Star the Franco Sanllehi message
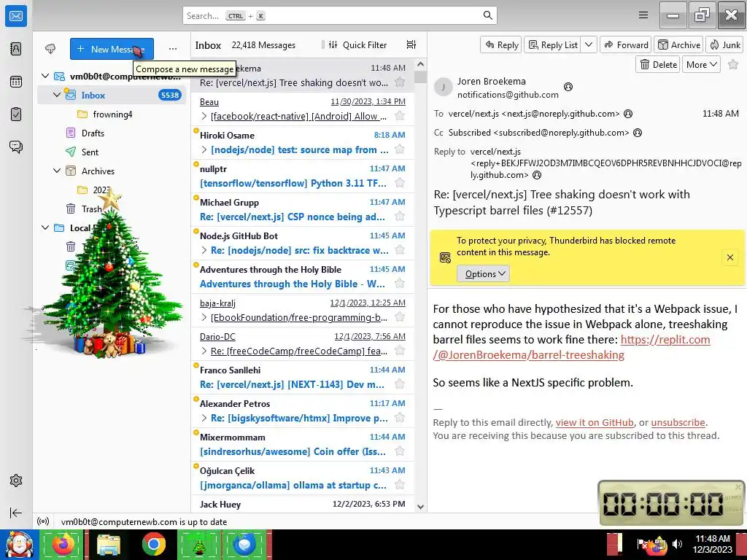Viewport: 747px width, 560px height. click(x=400, y=384)
